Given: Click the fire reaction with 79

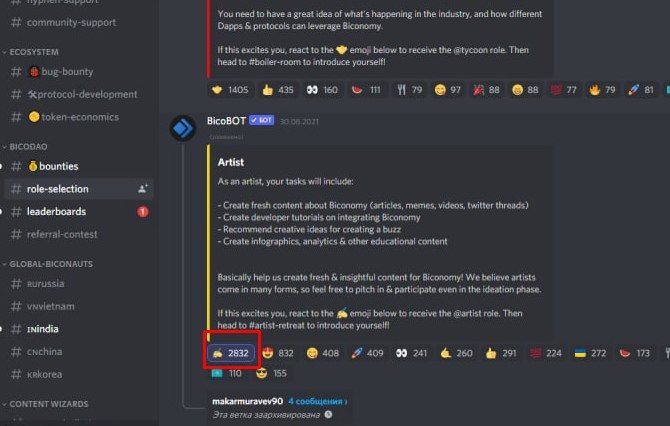Looking at the screenshot, I should [x=602, y=90].
